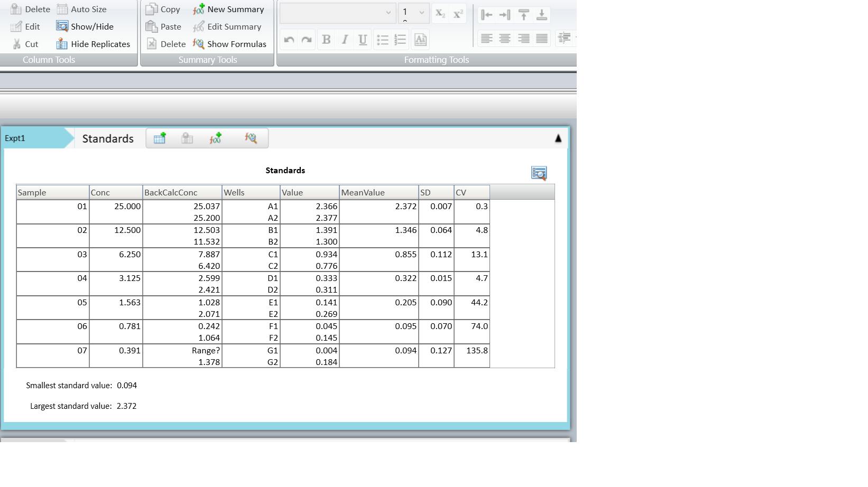Click the greyed delete column icon in section toolbar

[x=187, y=138]
